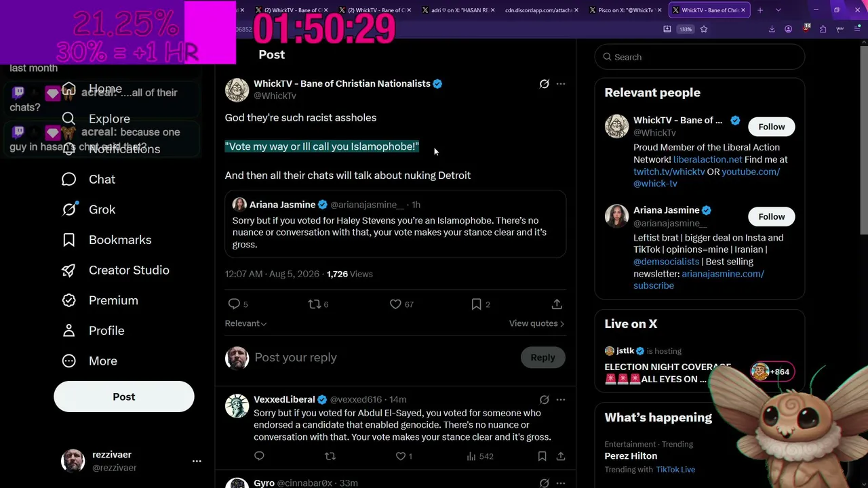Click Grok icon on WhickTV's main post
This screenshot has width=868, height=488.
pyautogui.click(x=544, y=84)
